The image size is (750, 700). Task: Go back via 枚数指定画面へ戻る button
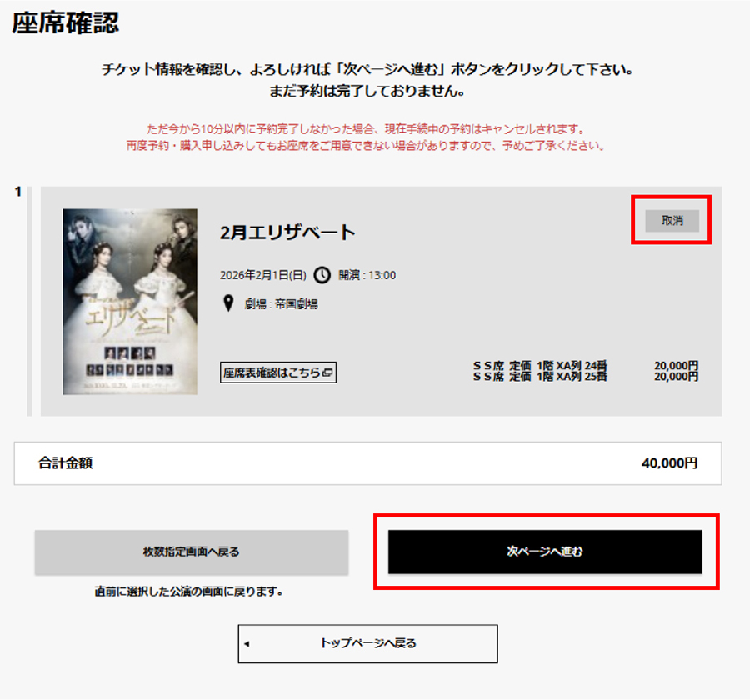192,552
